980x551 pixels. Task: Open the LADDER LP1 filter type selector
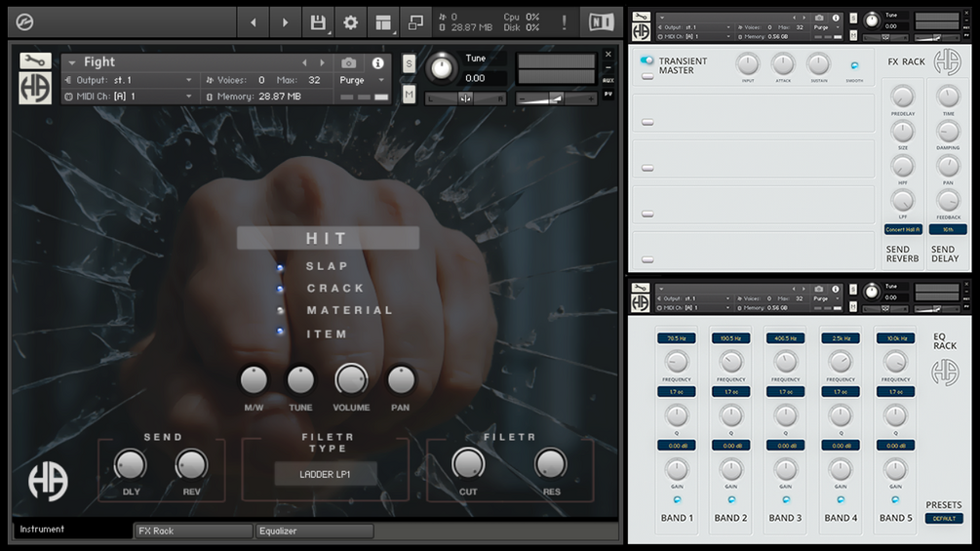click(x=325, y=474)
